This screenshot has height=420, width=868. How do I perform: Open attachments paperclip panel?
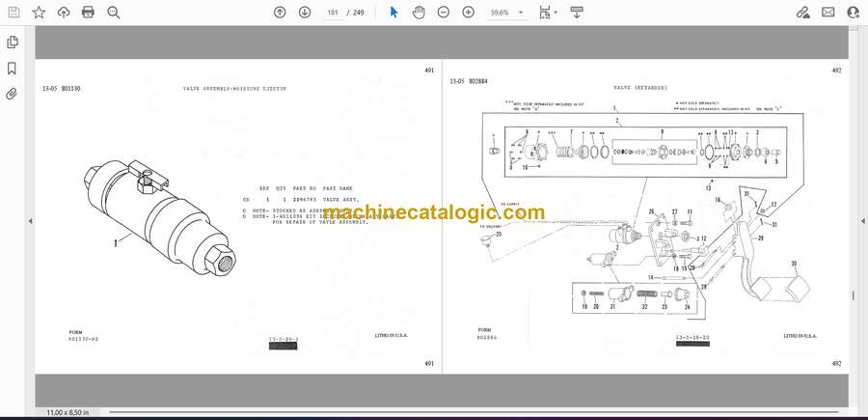12,94
